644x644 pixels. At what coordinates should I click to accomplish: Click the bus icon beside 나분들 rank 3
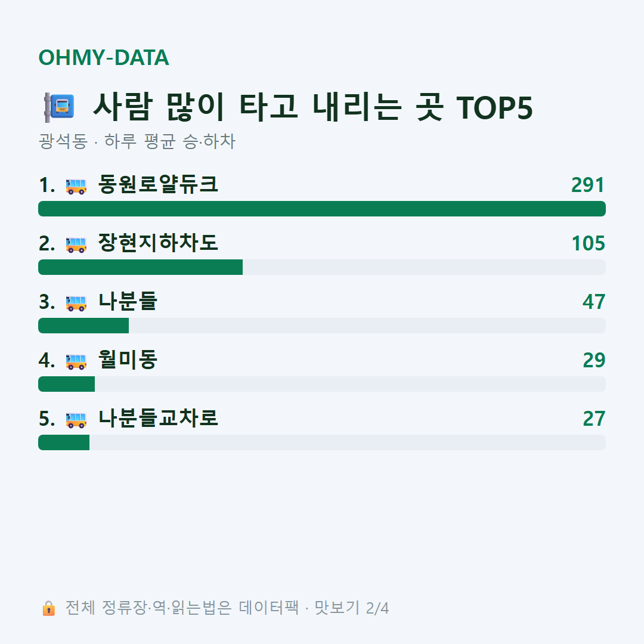[x=76, y=303]
